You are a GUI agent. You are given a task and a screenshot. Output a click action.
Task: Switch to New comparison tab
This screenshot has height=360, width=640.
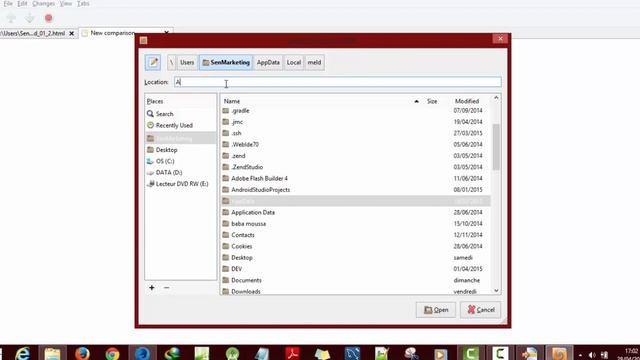(112, 33)
